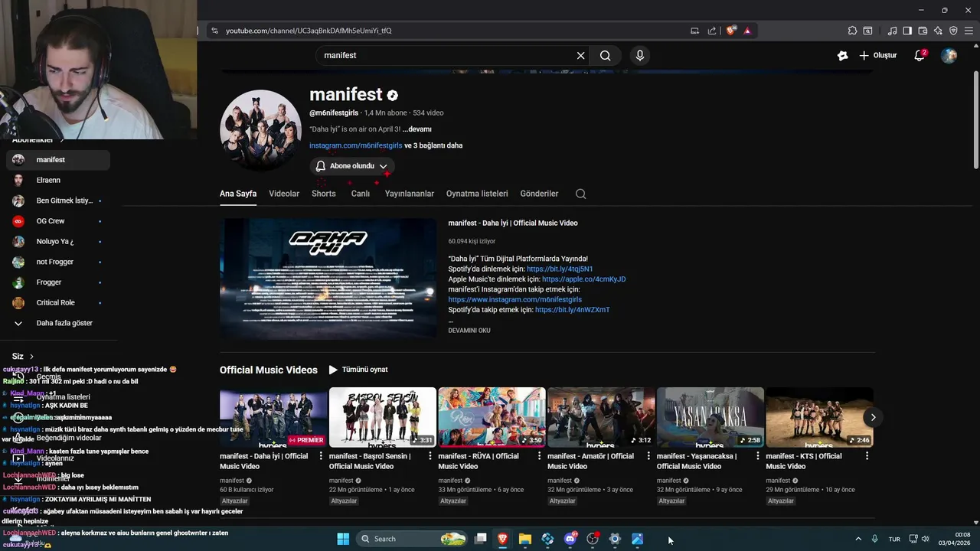Open options menu for KTS video
980x551 pixels.
coord(867,456)
